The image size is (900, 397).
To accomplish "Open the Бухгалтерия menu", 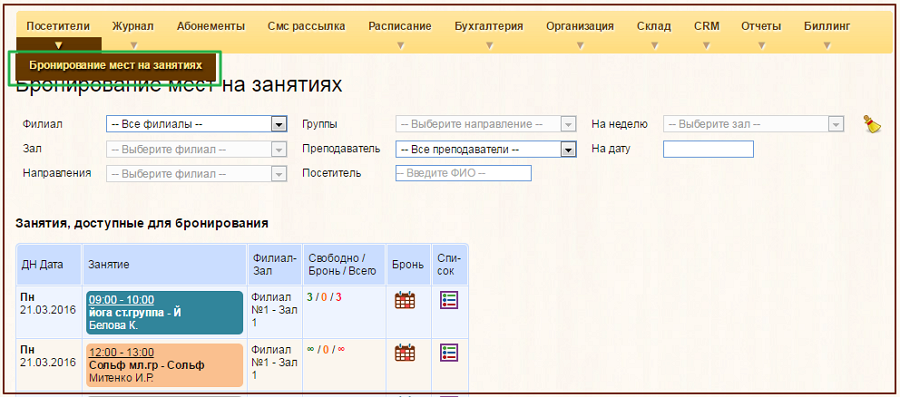I will click(488, 26).
